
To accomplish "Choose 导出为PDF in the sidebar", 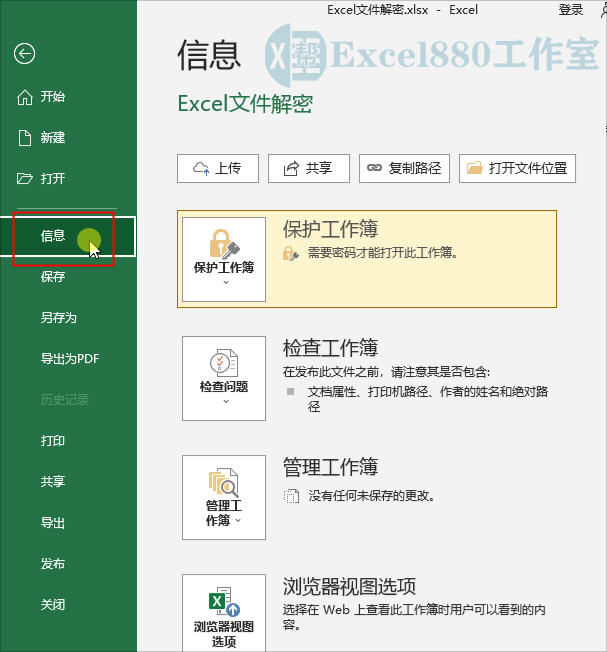I will point(70,358).
